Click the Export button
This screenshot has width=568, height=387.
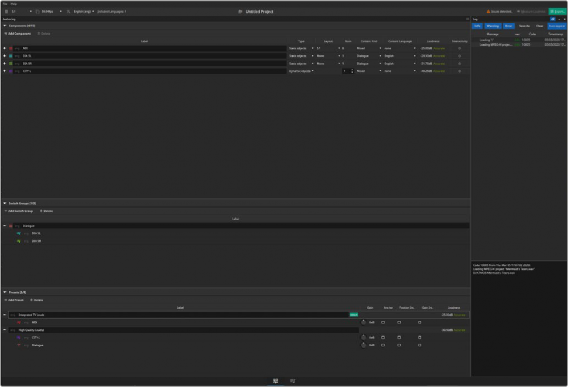[557, 12]
